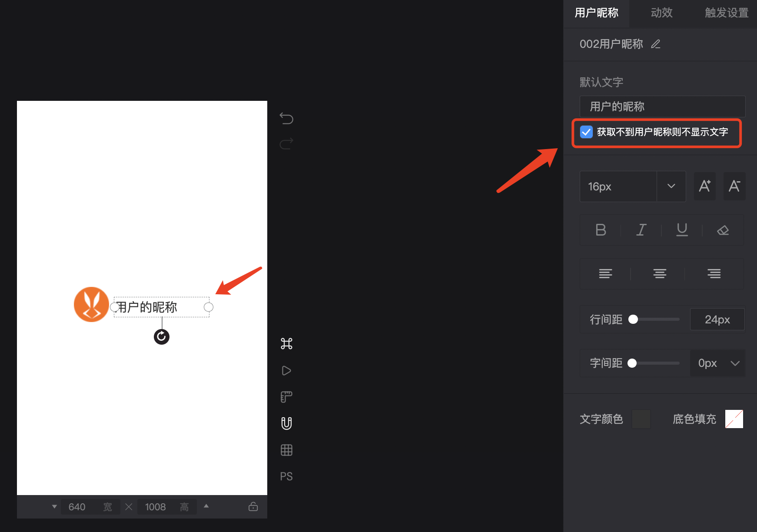The height and width of the screenshot is (532, 757).
Task: Click the 行间距 slider handle
Action: pyautogui.click(x=633, y=319)
